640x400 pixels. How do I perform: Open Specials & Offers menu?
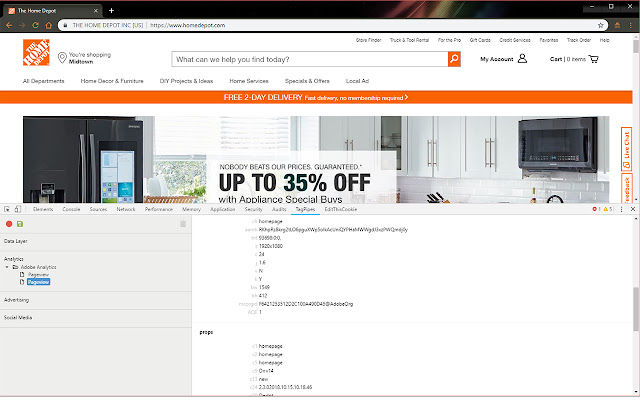coord(307,81)
